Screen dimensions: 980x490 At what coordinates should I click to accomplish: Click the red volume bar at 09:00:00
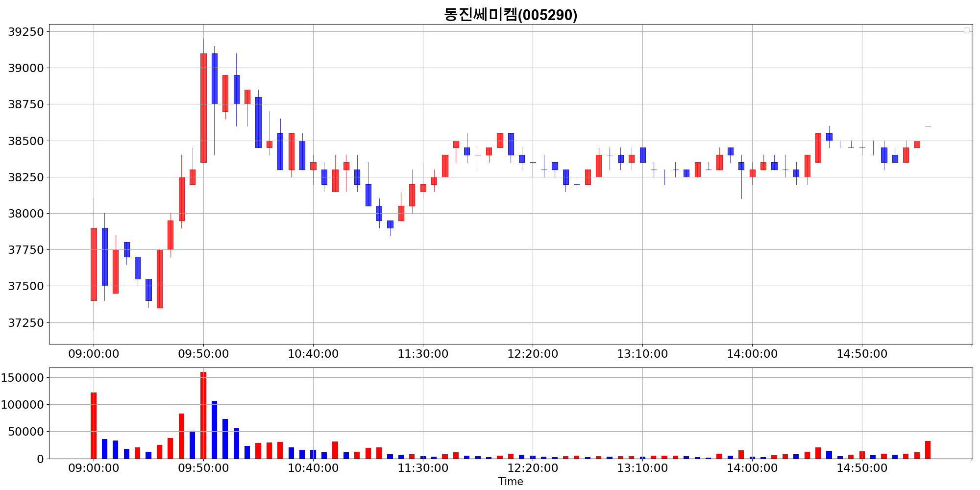94,426
